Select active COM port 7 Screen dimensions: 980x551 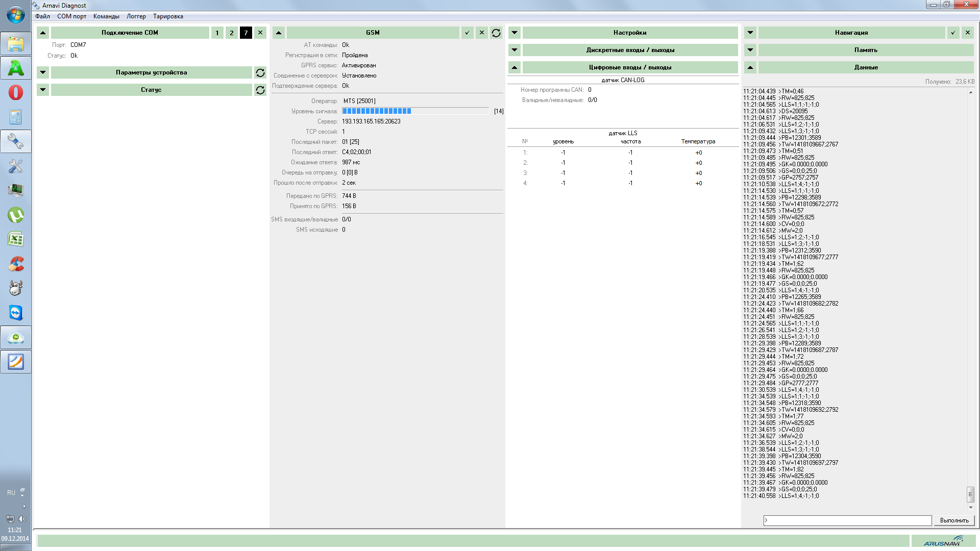click(x=246, y=33)
